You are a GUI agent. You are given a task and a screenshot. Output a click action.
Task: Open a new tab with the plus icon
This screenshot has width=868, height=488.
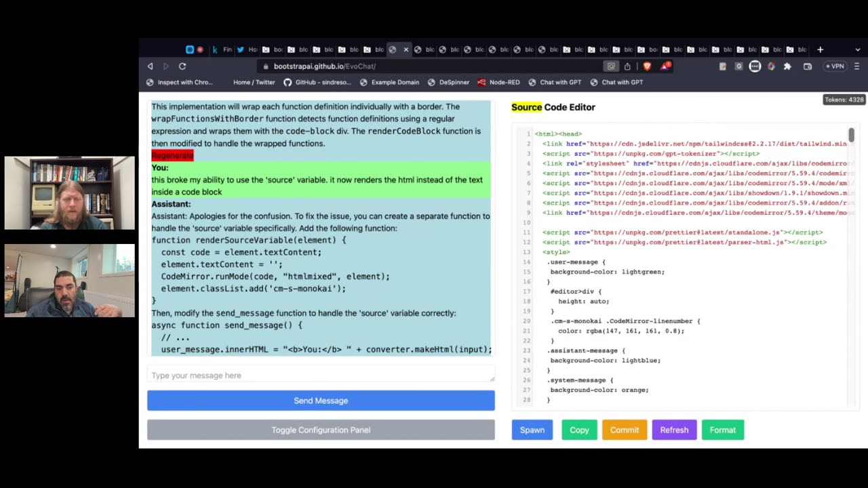point(820,49)
